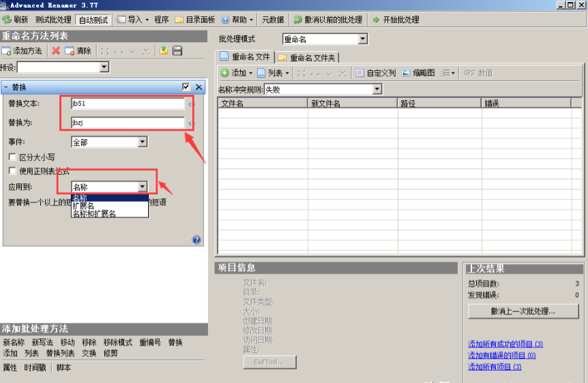Click the 重编号 batch method
The height and width of the screenshot is (383, 588).
pos(150,342)
